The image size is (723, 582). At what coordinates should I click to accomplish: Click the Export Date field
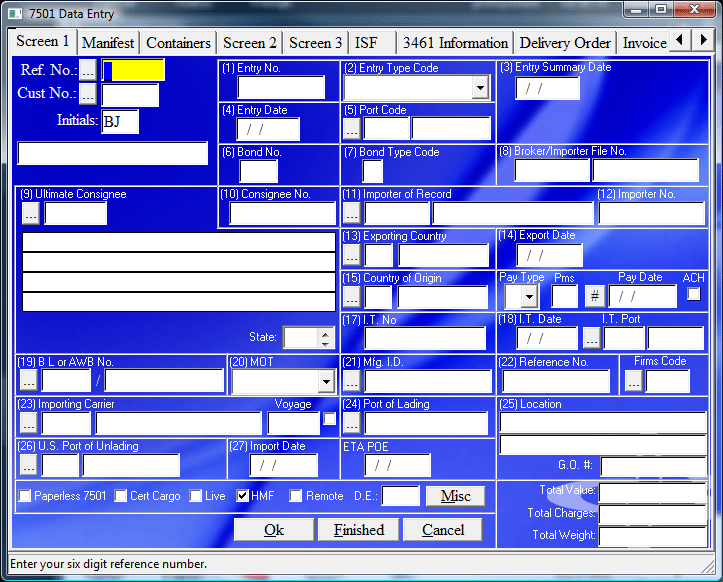pos(549,255)
